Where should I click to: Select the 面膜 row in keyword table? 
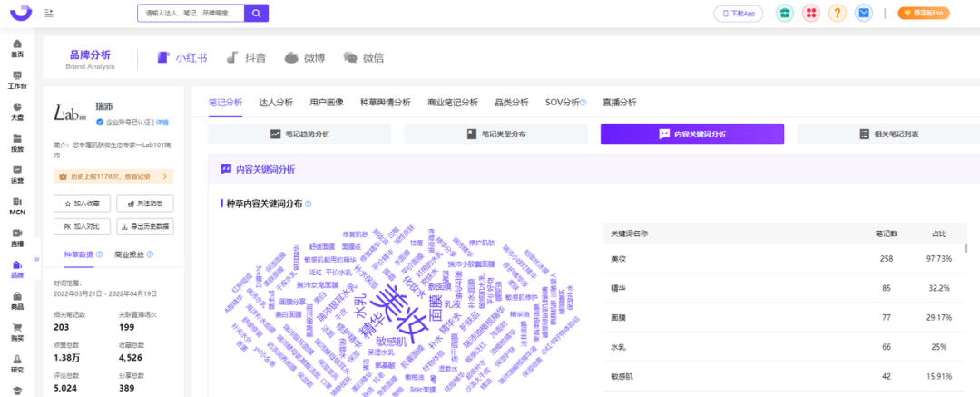784,317
